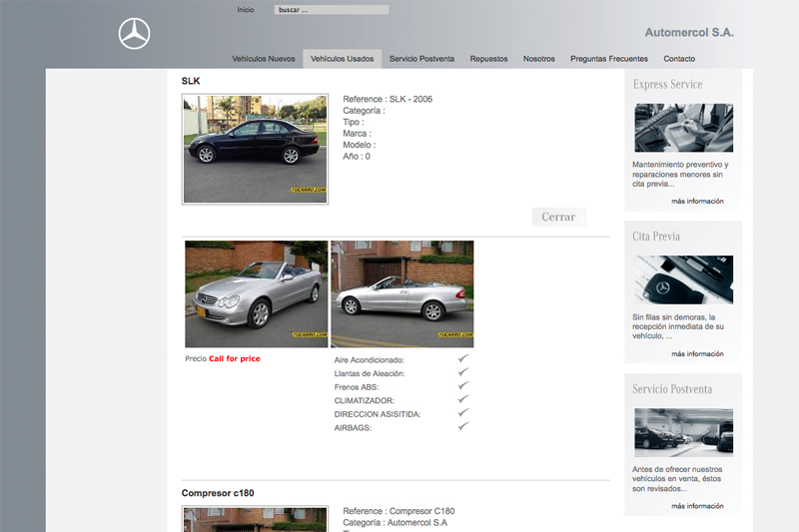Click the Mercedes-Benz star logo
Viewport: 799px width, 532px height.
click(134, 34)
